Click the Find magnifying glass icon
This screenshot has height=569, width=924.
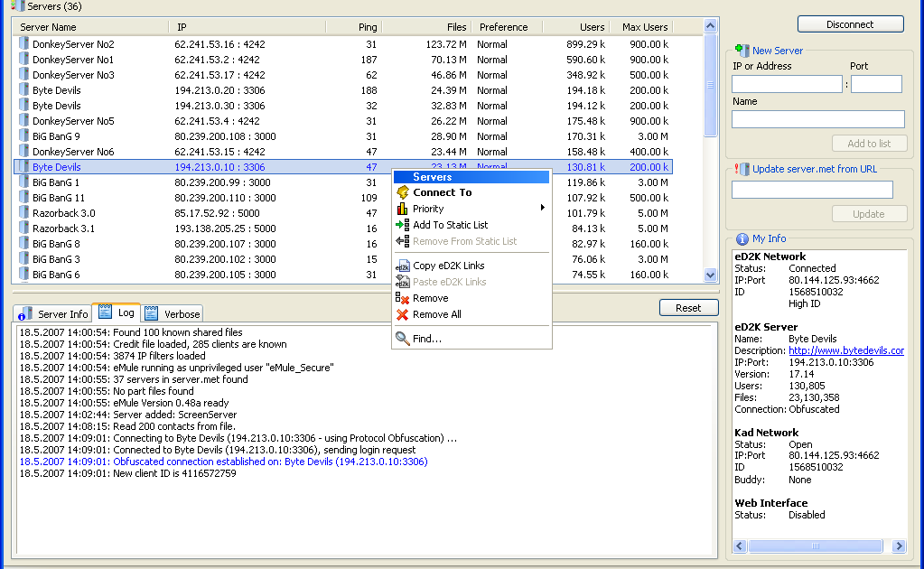pos(403,339)
